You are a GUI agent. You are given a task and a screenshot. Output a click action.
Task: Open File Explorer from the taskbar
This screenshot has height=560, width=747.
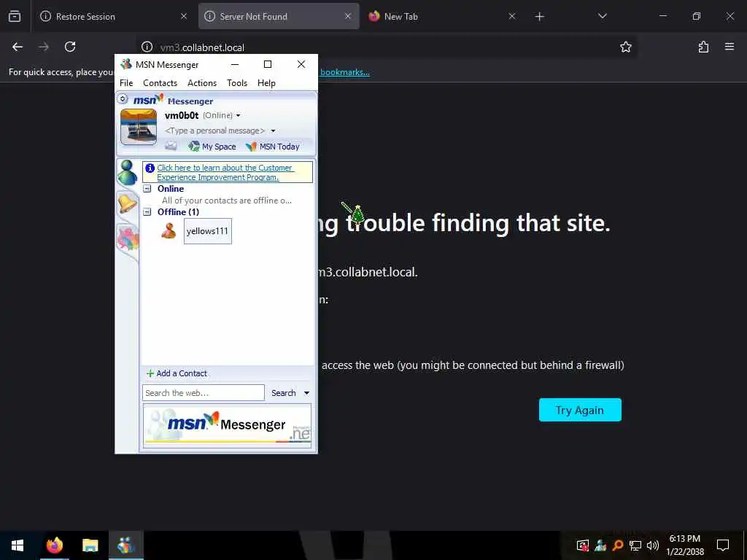click(90, 545)
